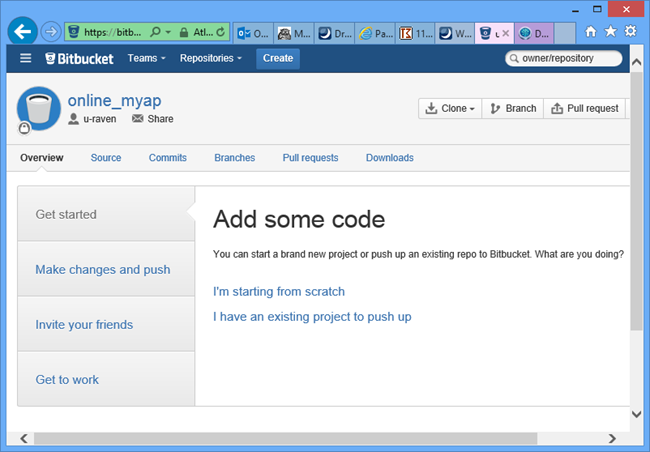650x452 pixels.
Task: Open browser settings gear icon
Action: 630,32
